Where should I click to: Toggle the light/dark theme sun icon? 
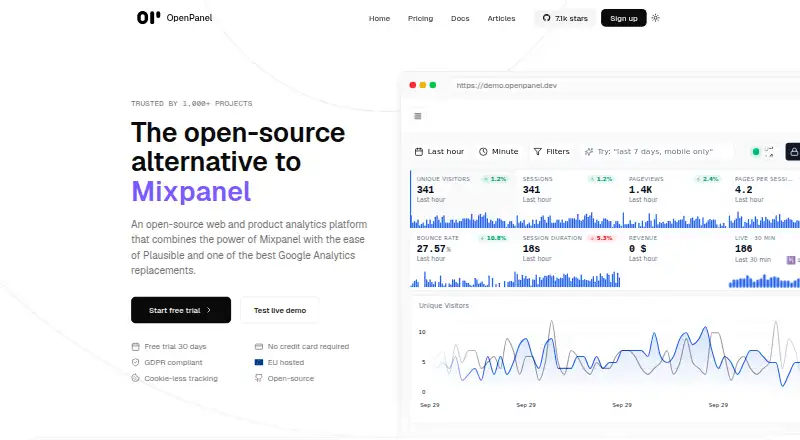[x=656, y=18]
